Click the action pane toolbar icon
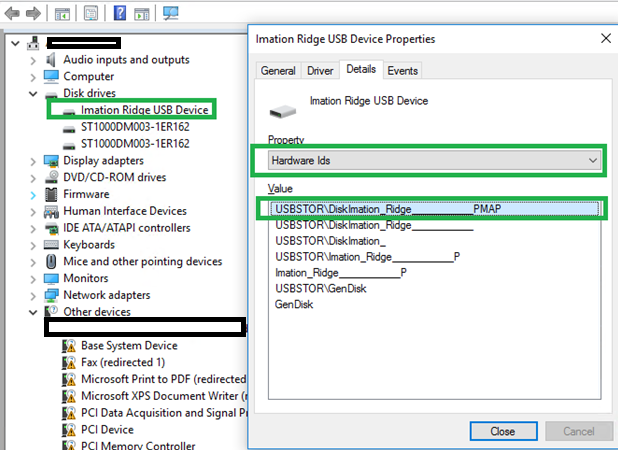 click(142, 14)
